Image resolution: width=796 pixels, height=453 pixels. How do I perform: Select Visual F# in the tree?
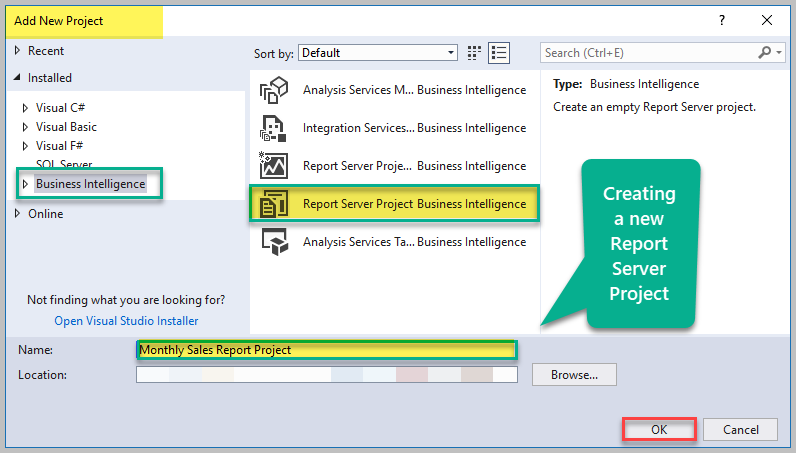pos(59,146)
